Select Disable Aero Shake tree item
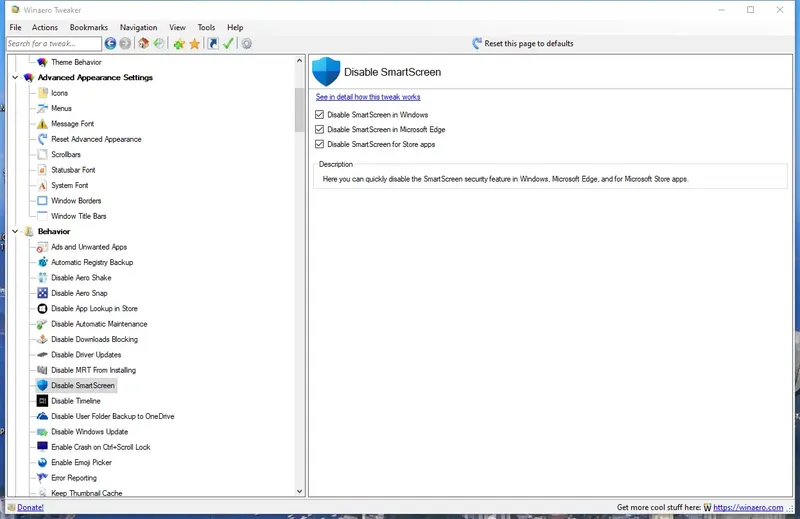 tap(81, 278)
